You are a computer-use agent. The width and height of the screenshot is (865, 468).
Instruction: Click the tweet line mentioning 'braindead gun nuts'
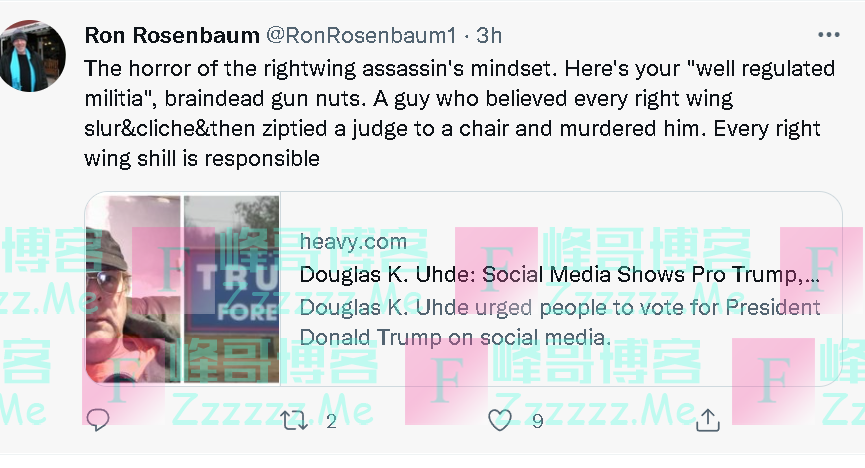pyautogui.click(x=409, y=99)
